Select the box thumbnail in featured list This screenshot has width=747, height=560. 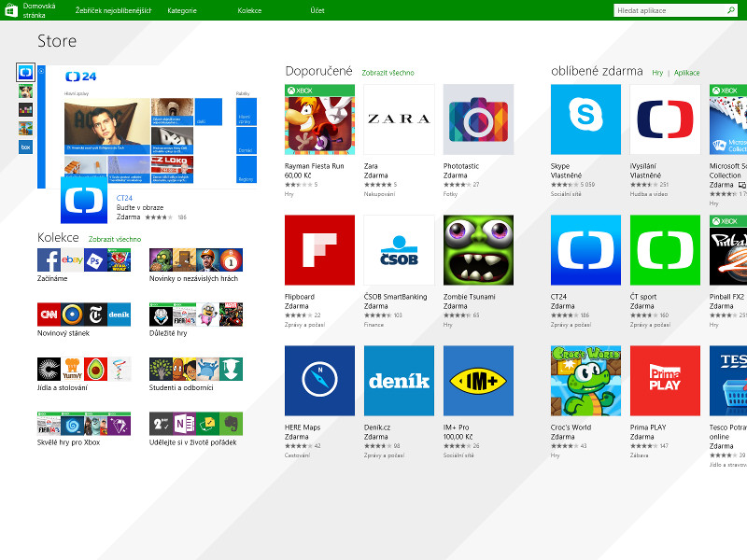(25, 147)
